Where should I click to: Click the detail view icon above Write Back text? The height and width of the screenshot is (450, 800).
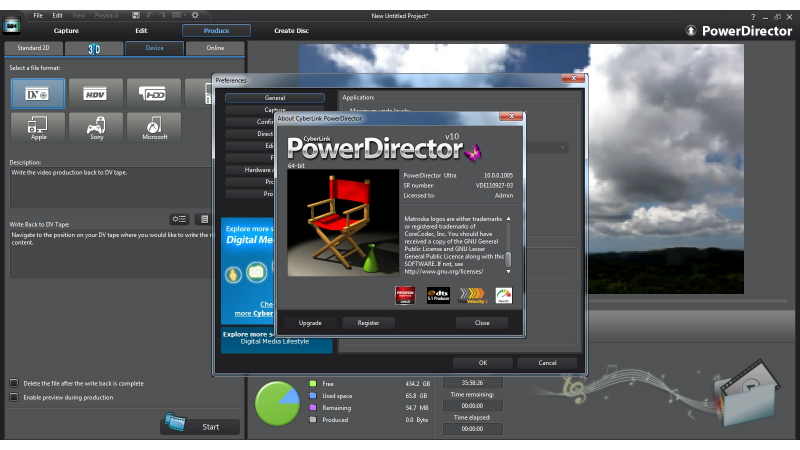[x=180, y=219]
